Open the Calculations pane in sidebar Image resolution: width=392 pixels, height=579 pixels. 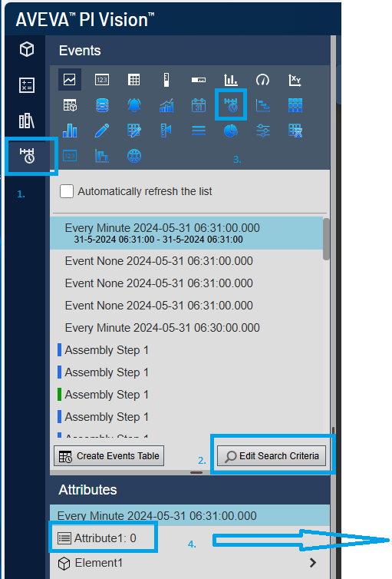click(x=27, y=85)
